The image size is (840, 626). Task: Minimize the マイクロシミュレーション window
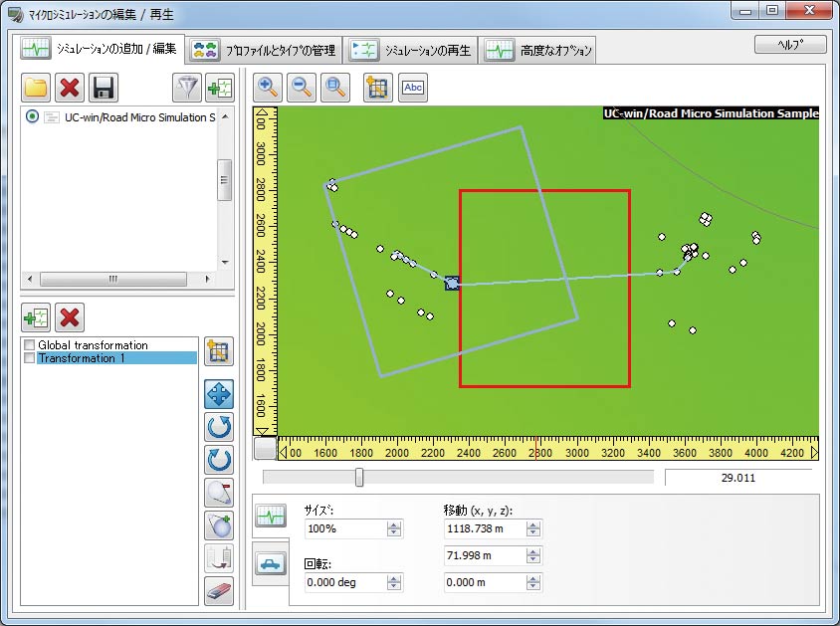(745, 11)
